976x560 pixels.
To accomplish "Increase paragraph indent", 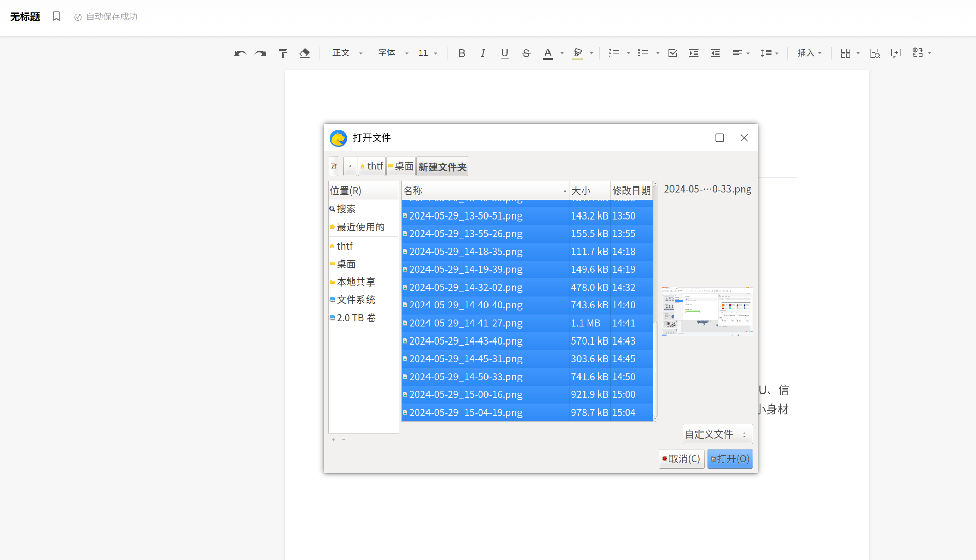I will click(x=694, y=53).
